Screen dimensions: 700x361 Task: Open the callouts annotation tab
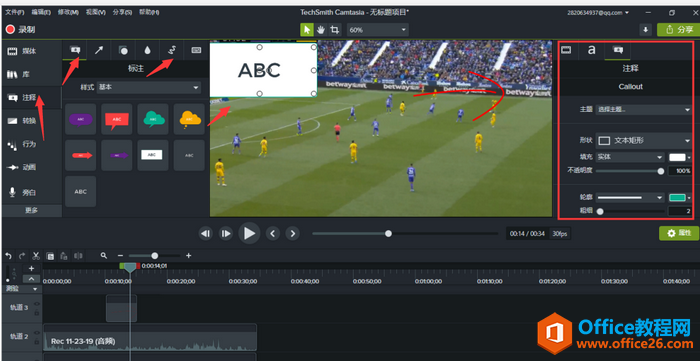click(x=75, y=50)
